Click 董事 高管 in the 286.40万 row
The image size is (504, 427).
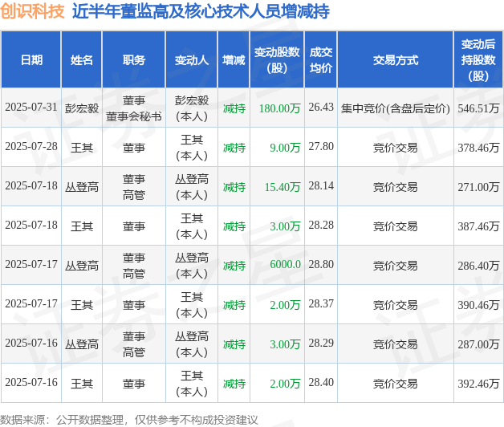pos(134,266)
